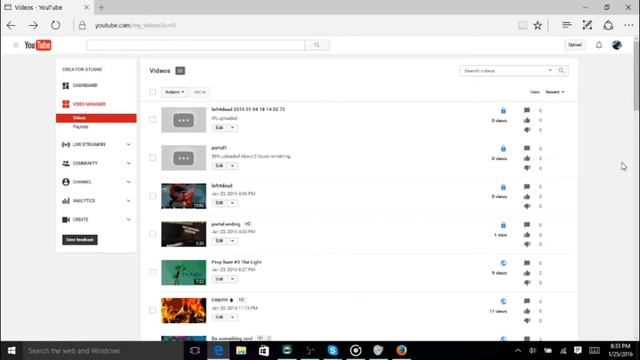Click the comments icon for left4dead video
Image resolution: width=640 pixels, height=360 pixels.
click(527, 187)
